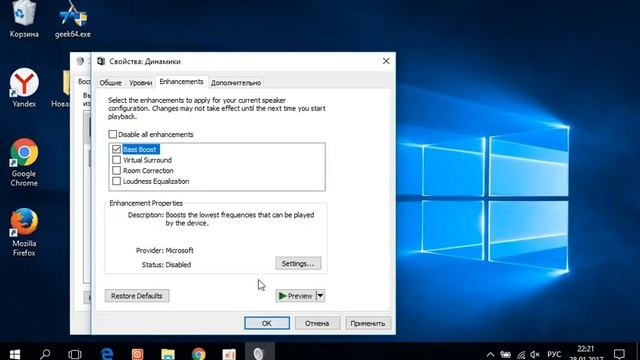
Task: Click the Отмена cancel button
Action: click(317, 323)
